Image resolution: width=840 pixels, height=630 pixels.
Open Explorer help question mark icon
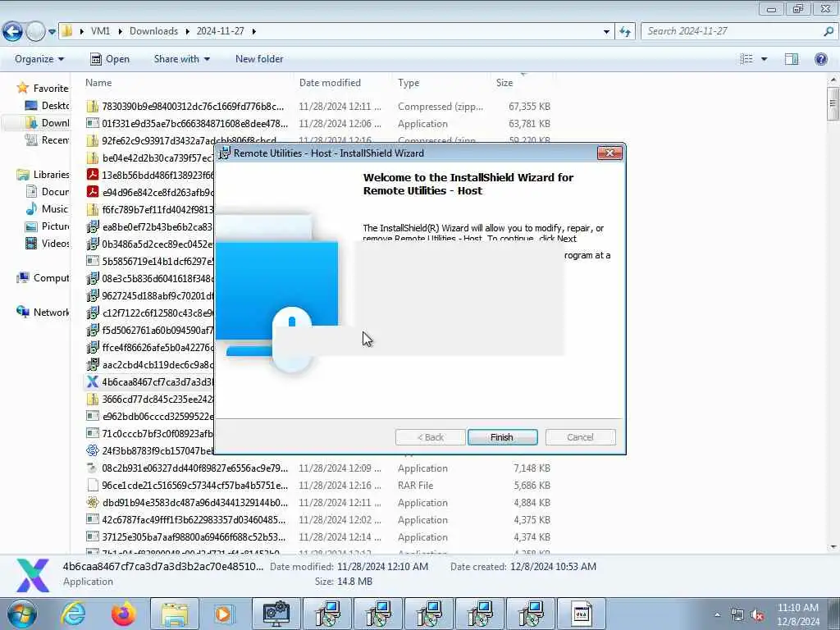tap(820, 59)
